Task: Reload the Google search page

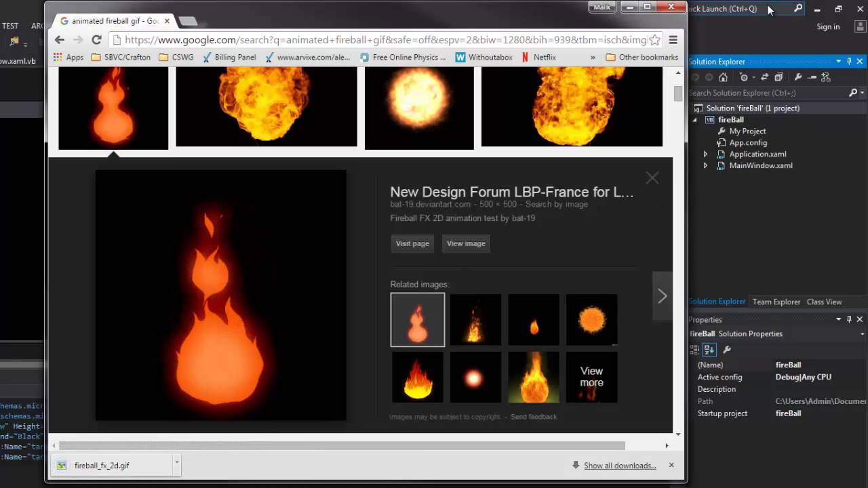Action: pos(96,40)
